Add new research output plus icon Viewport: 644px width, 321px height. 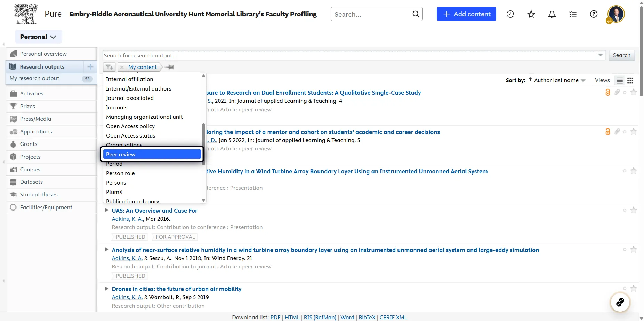pos(90,66)
